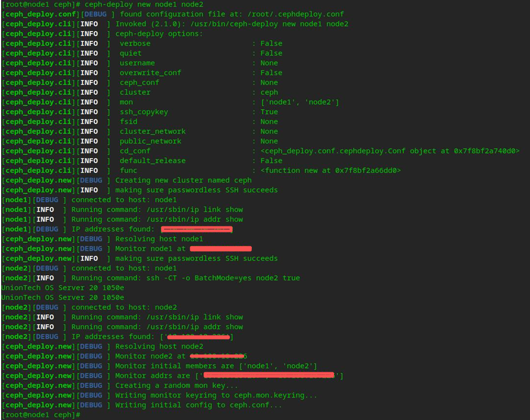Click the 'Monitor node1 at' text
This screenshot has height=420, width=530.
pyautogui.click(x=150, y=249)
